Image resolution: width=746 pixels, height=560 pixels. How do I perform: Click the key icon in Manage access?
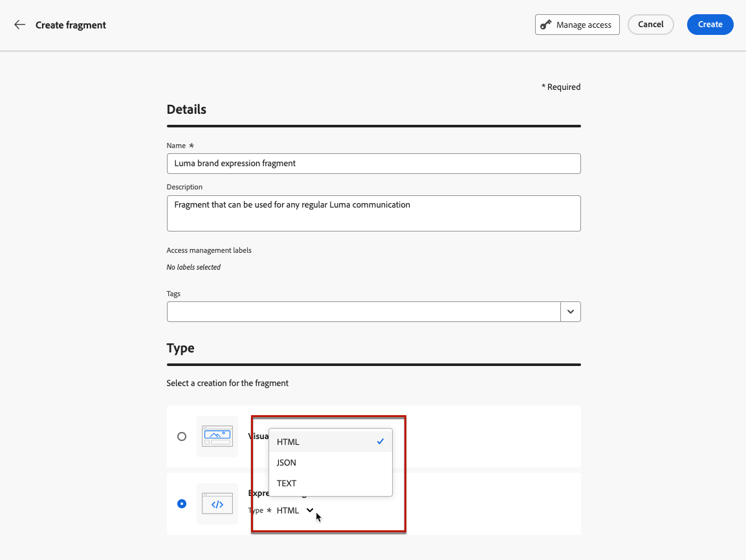pyautogui.click(x=547, y=25)
